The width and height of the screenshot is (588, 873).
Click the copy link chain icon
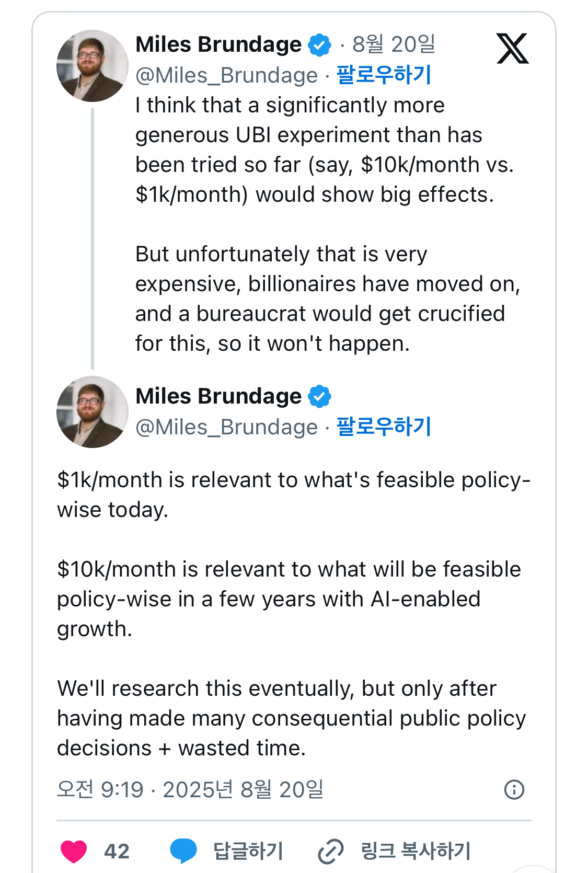(x=331, y=851)
